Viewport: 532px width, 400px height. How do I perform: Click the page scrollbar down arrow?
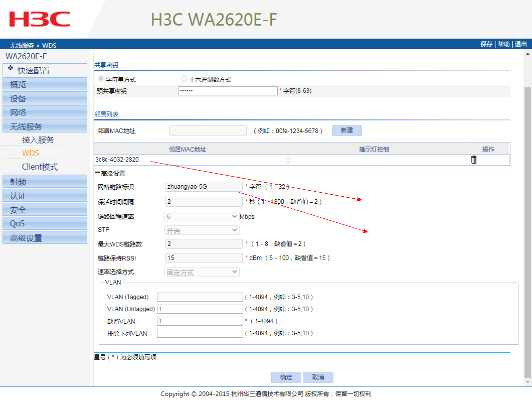[527, 382]
